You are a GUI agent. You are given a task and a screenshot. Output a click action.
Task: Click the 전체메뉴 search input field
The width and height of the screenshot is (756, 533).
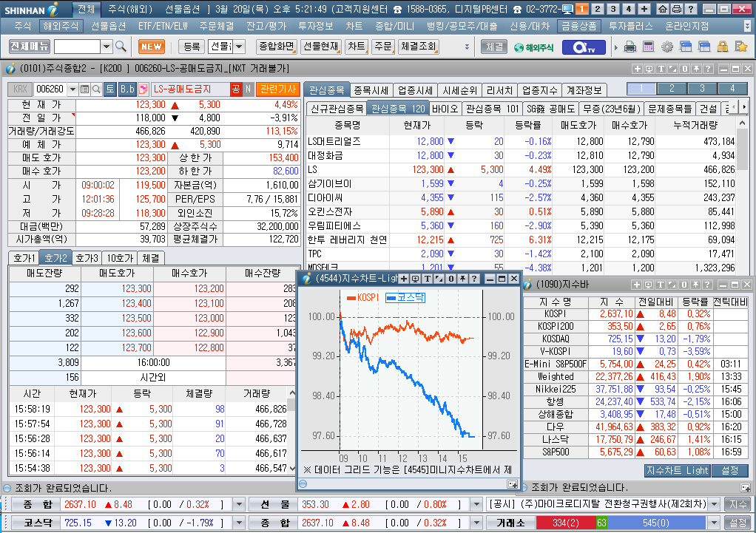tap(77, 47)
